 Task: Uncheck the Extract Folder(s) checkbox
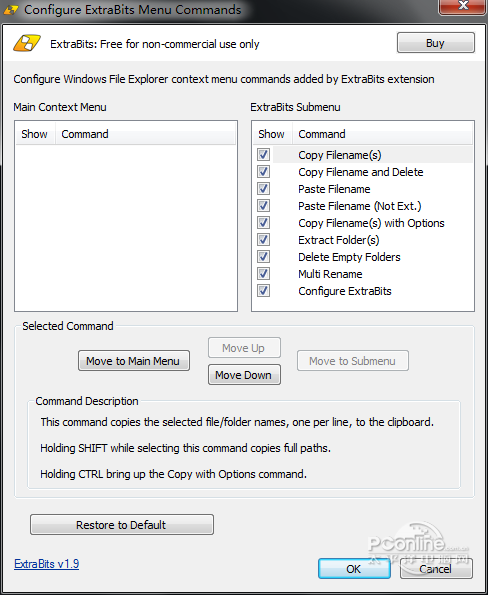pyautogui.click(x=263, y=239)
